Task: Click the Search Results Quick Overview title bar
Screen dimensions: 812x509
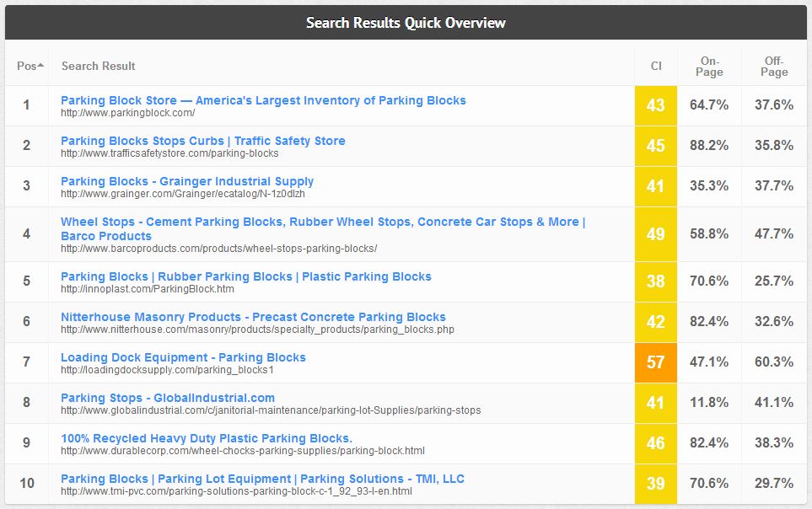Action: click(406, 23)
